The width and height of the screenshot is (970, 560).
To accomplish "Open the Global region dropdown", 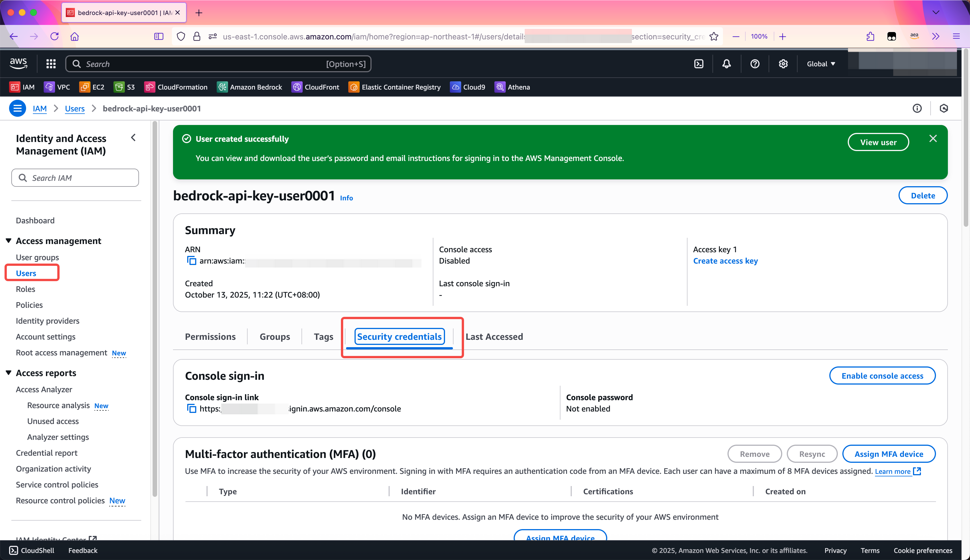I will (x=821, y=64).
